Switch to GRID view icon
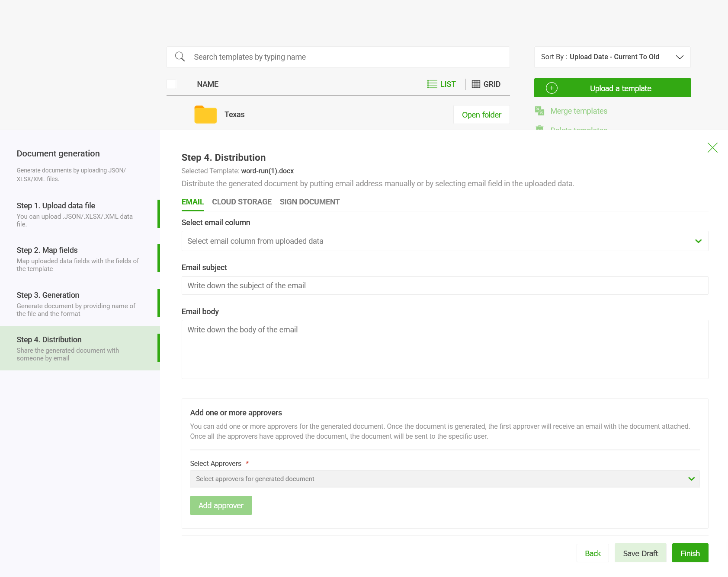 (x=476, y=84)
